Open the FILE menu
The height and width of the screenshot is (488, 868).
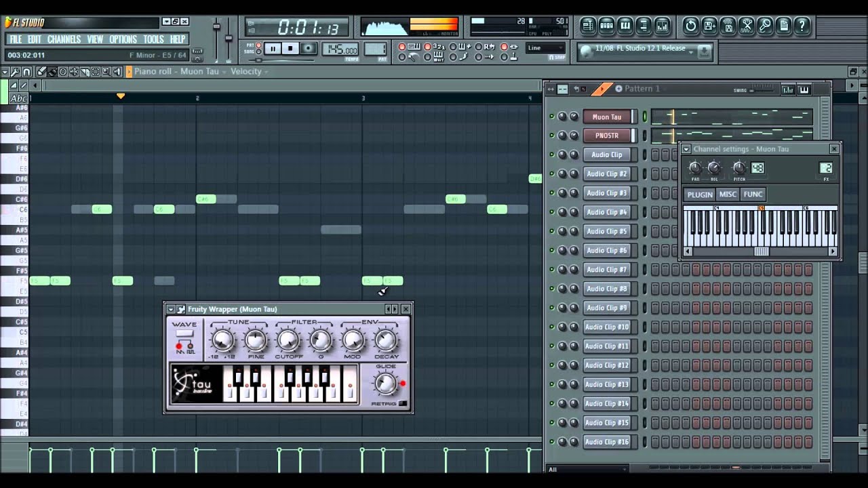coord(16,39)
